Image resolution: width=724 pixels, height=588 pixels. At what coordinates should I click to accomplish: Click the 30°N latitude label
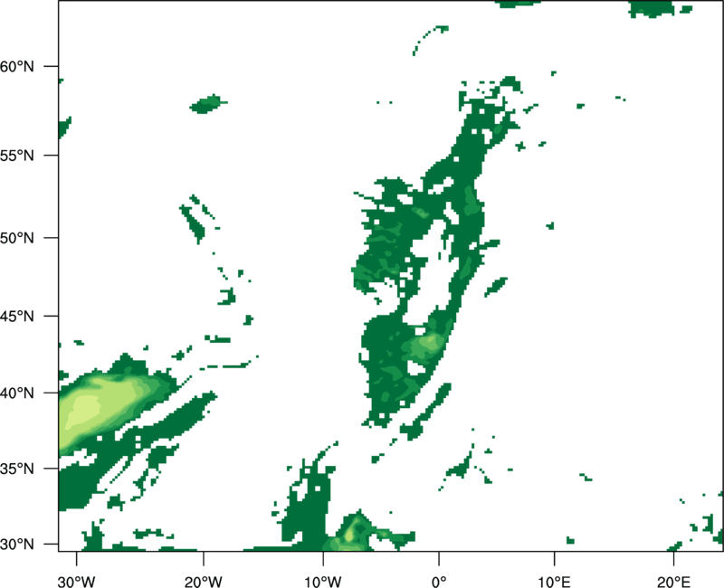coord(17,545)
